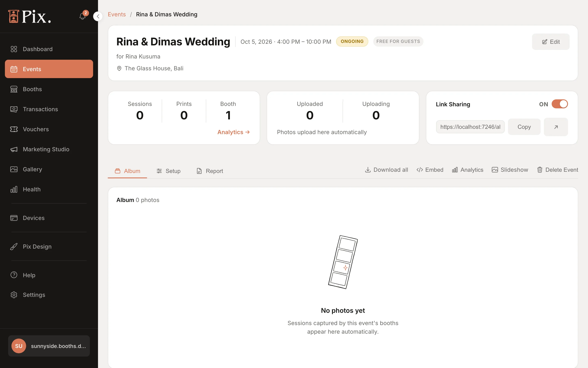The image size is (588, 368).
Task: Click the Pix Design brush icon
Action: (x=14, y=247)
